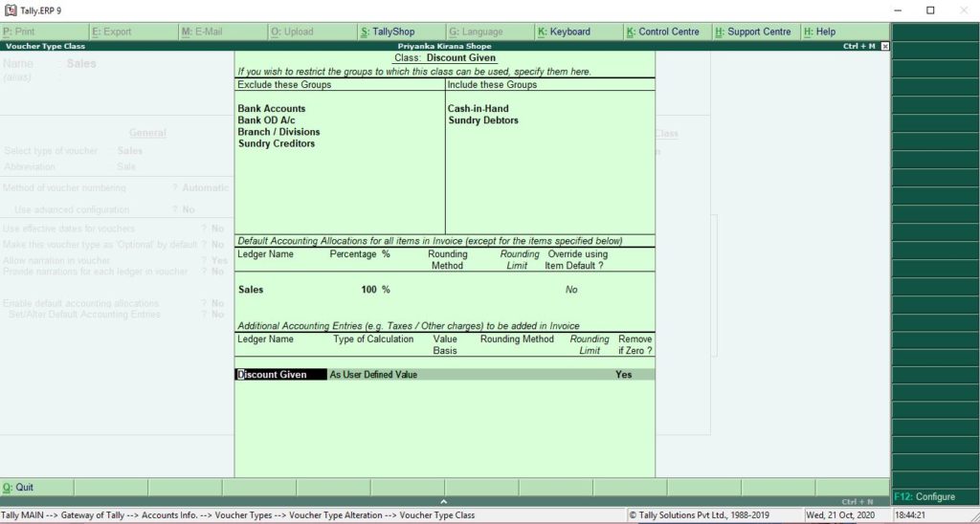Click the 100 % percentage field
Screen dimensions: 980x524
[x=374, y=290]
